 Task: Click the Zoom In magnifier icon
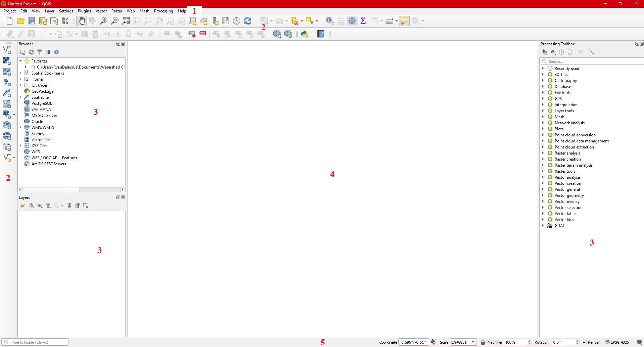104,21
